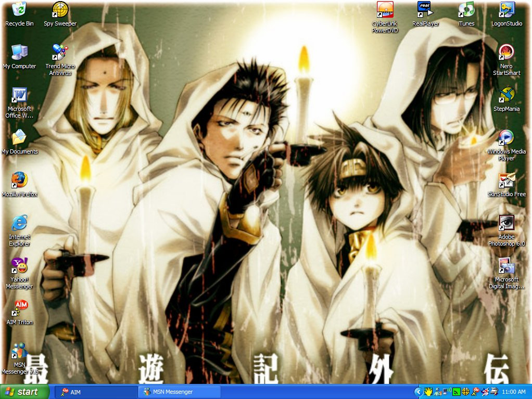
Task: Click the wireless network connection tray icon
Action: tap(447, 392)
